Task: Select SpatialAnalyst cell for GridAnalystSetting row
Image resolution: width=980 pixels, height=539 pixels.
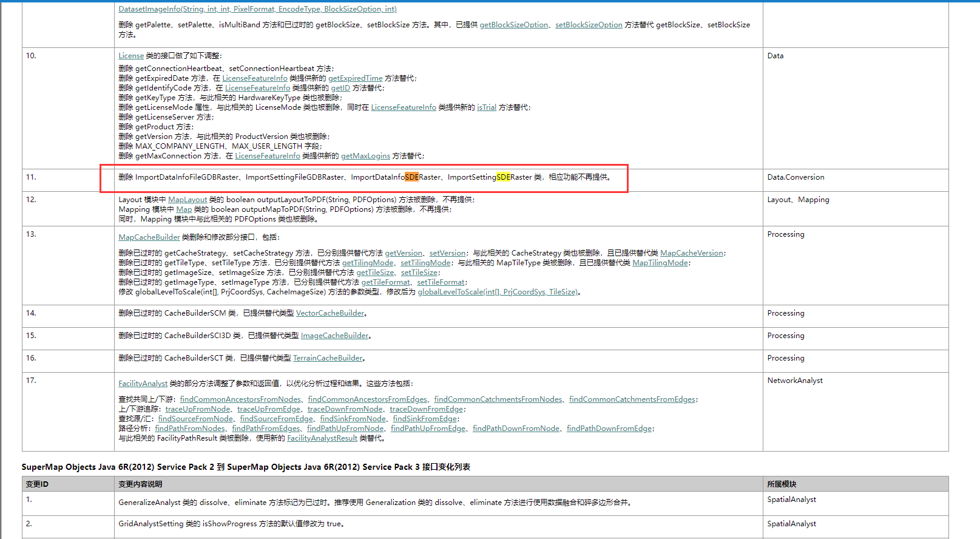Action: point(856,526)
